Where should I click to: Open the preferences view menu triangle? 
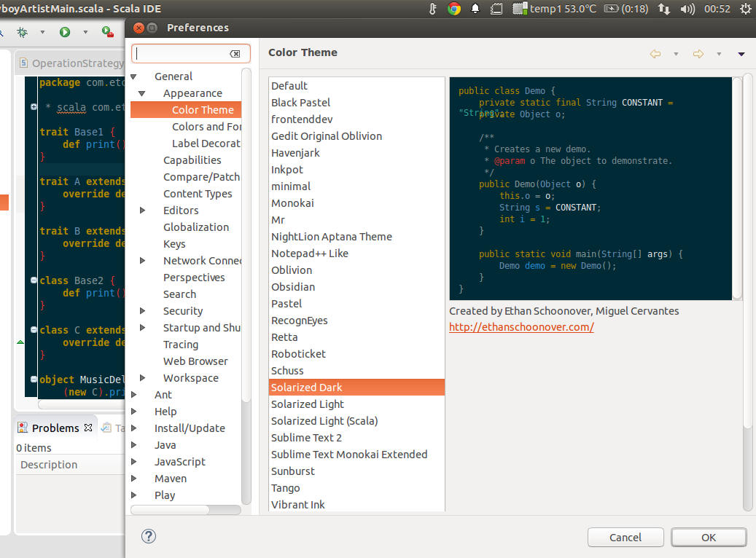(741, 54)
